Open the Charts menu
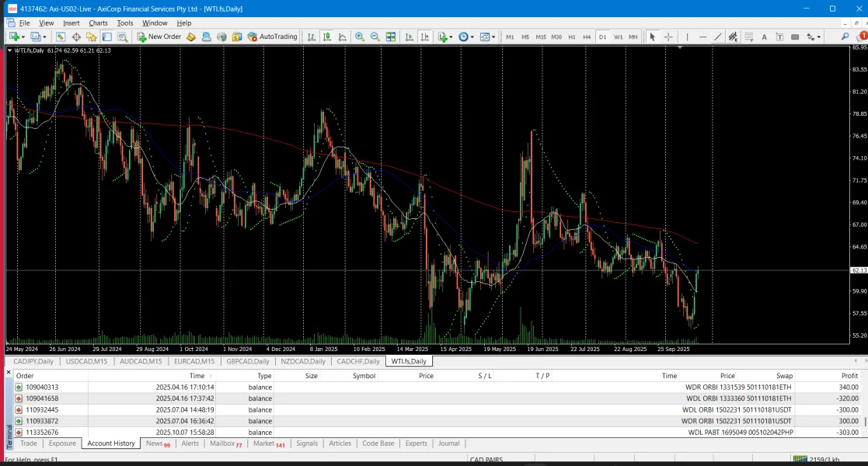 (x=98, y=23)
